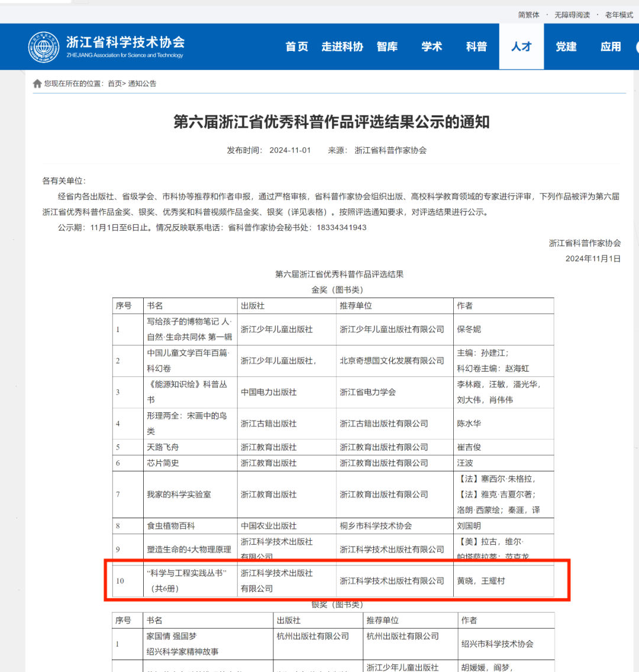This screenshot has width=639, height=672.
Task: Click the 浙江省科学技术协会 site title
Action: click(125, 42)
